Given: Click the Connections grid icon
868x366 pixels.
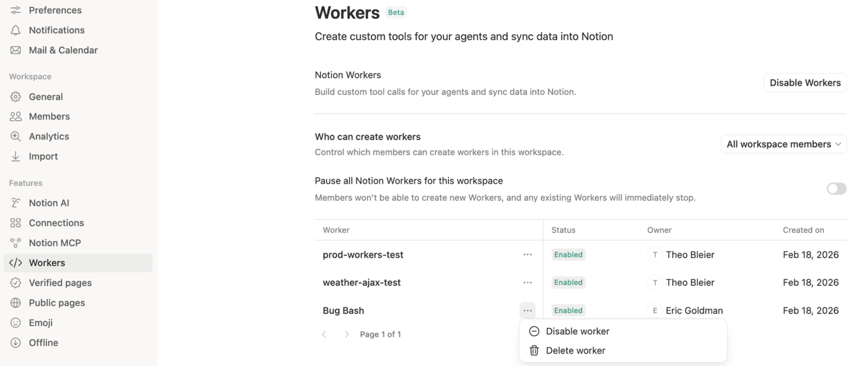Looking at the screenshot, I should (x=15, y=223).
